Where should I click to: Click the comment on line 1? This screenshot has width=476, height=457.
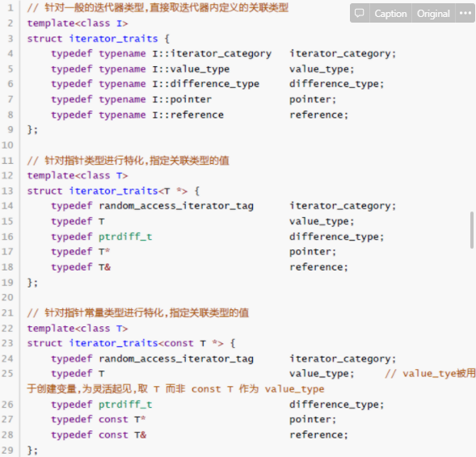point(158,8)
